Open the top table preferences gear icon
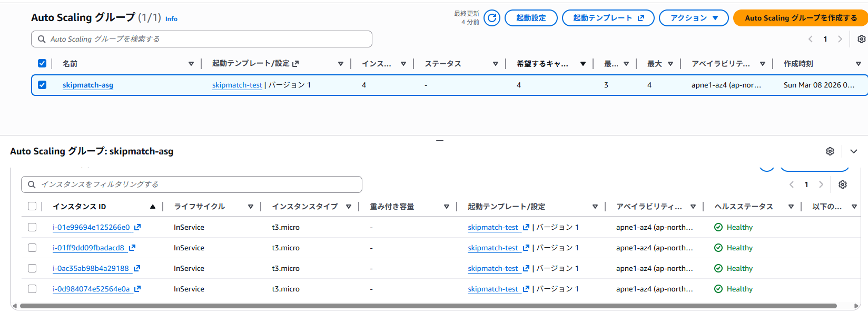Screen dimensions: 868x312 [861, 39]
